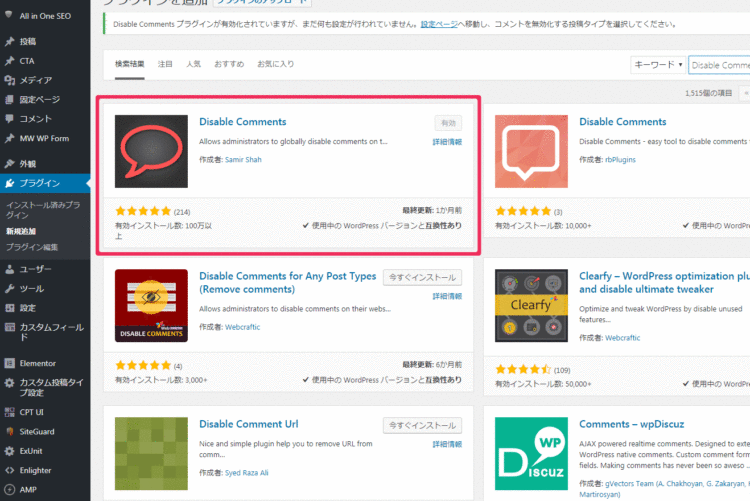
Task: Click the ツール wrench icon
Action: [x=9, y=288]
